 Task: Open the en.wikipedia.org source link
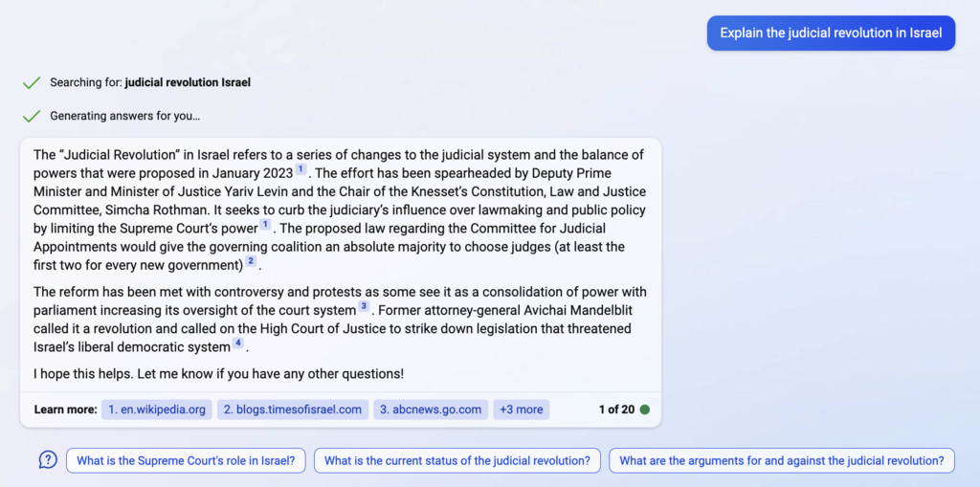coord(156,410)
